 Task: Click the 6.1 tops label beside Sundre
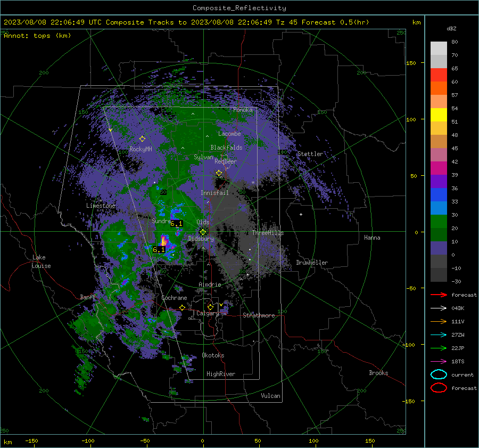(x=176, y=224)
